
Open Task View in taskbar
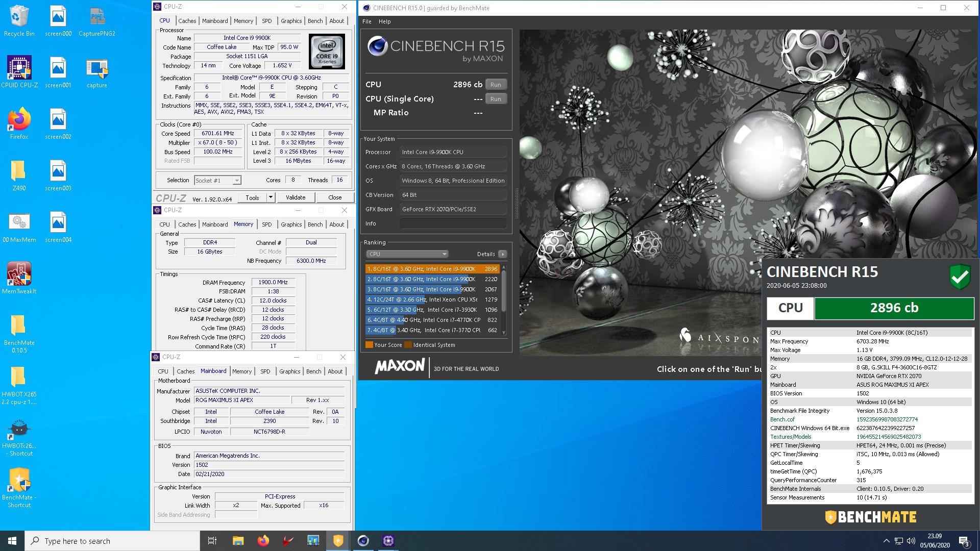click(x=212, y=541)
